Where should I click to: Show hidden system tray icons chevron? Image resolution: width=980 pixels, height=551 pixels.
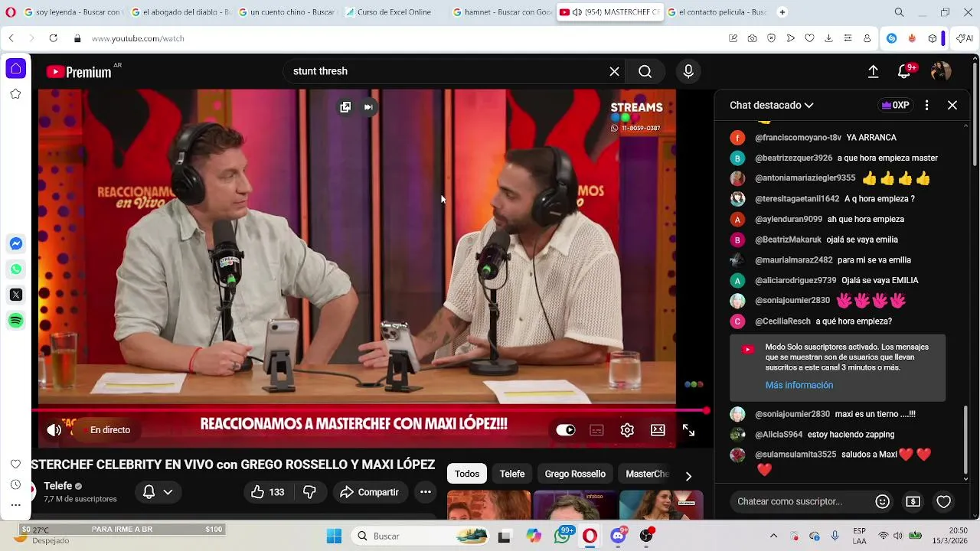[x=773, y=536]
